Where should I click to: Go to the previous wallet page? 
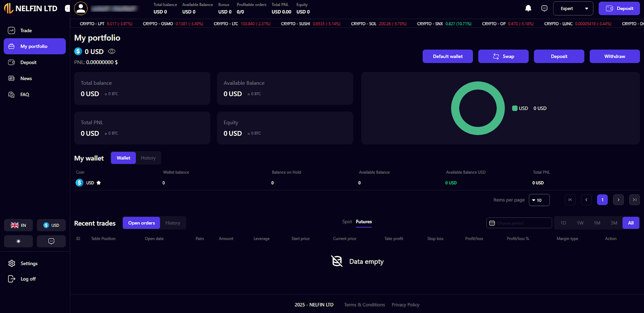(586, 200)
